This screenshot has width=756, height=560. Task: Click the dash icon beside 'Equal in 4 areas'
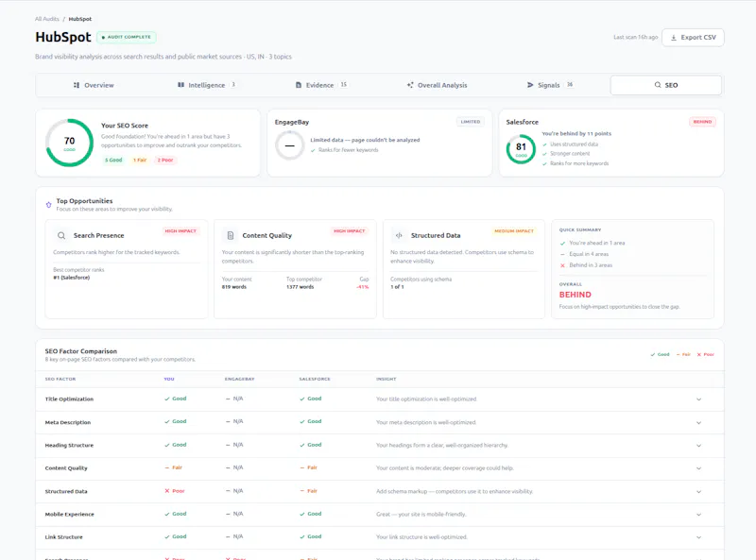pyautogui.click(x=562, y=254)
